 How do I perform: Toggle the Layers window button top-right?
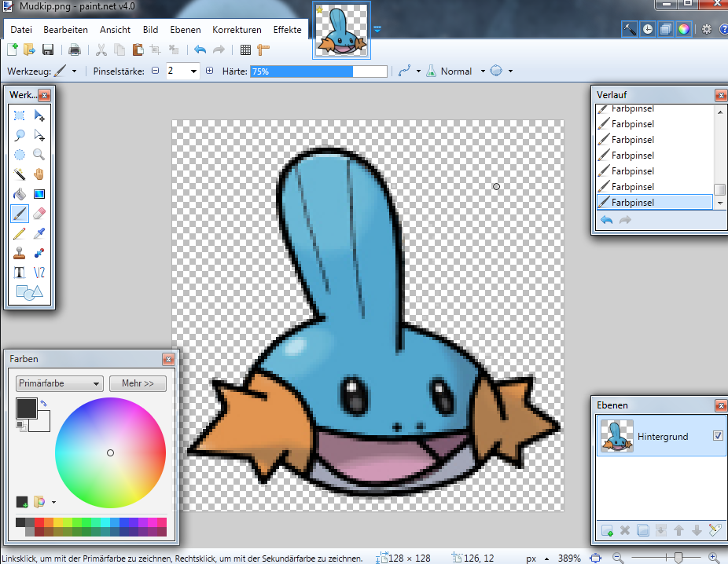pyautogui.click(x=665, y=29)
